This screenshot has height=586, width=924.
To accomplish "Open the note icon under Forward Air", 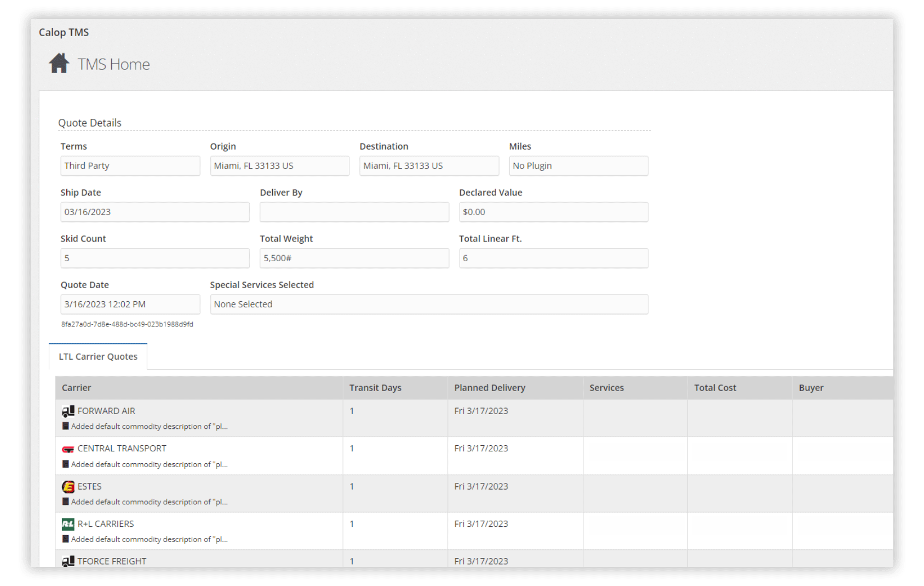I will (x=66, y=426).
